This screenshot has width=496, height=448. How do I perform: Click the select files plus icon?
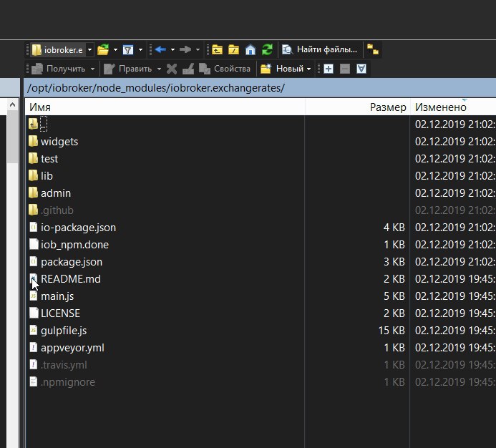click(x=329, y=69)
